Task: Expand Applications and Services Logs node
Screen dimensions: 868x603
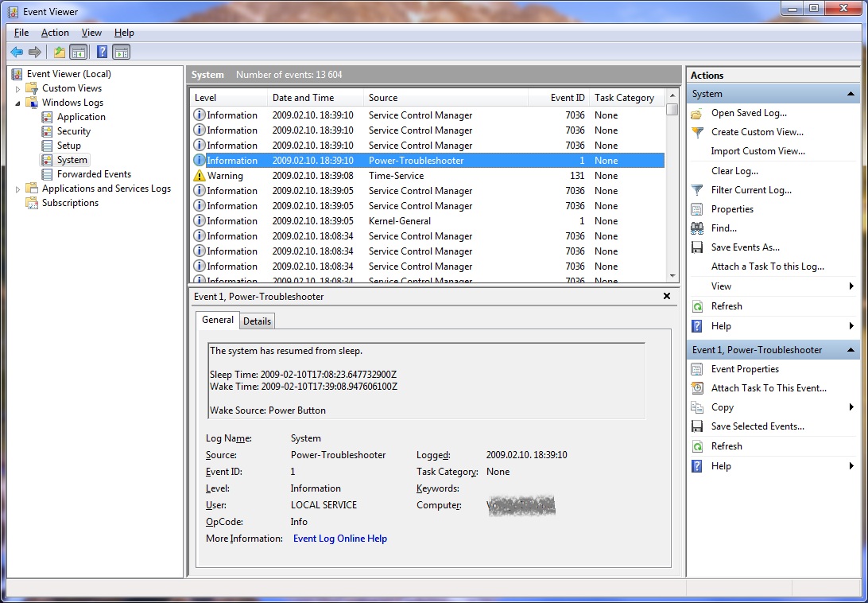Action: click(18, 189)
